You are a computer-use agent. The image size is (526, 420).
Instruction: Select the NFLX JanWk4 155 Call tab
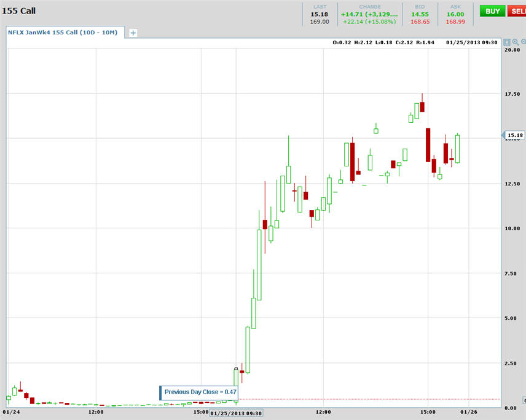pyautogui.click(x=65, y=33)
